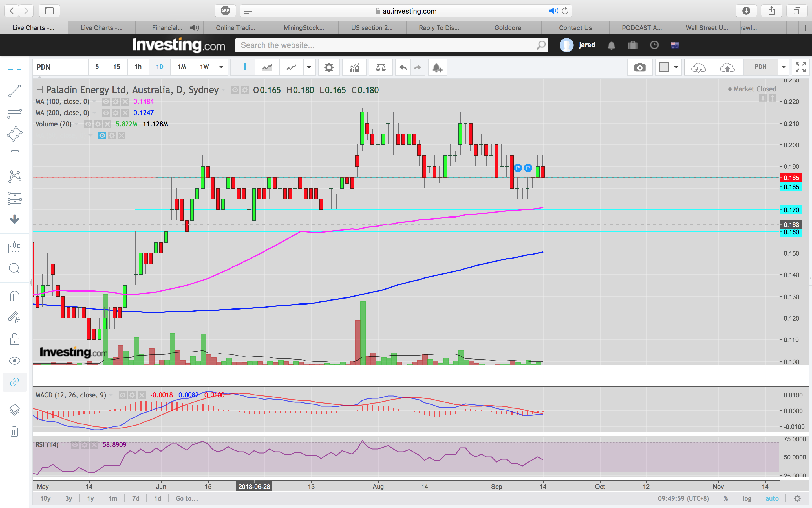Toggle lock all drawing tools padlock

pyautogui.click(x=15, y=339)
